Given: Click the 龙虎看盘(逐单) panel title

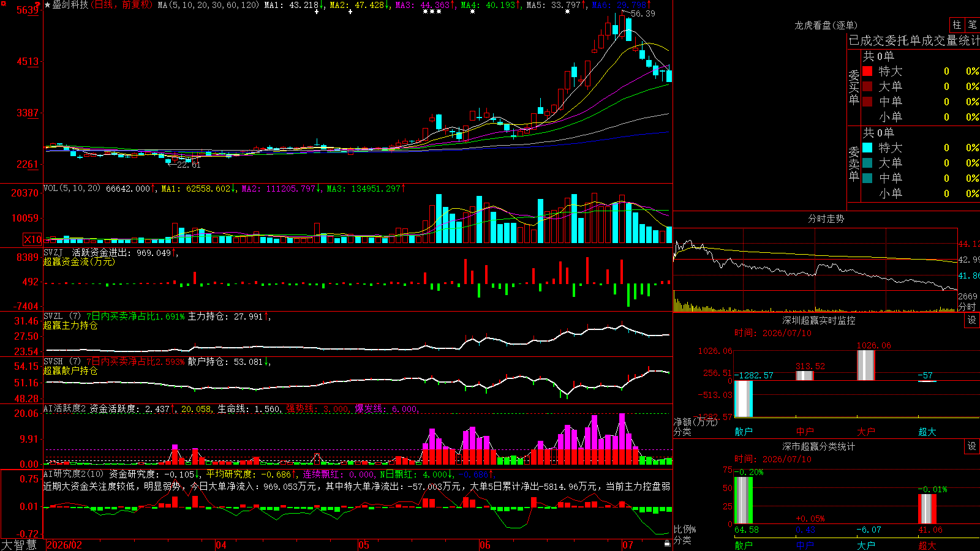Looking at the screenshot, I should tap(826, 25).
